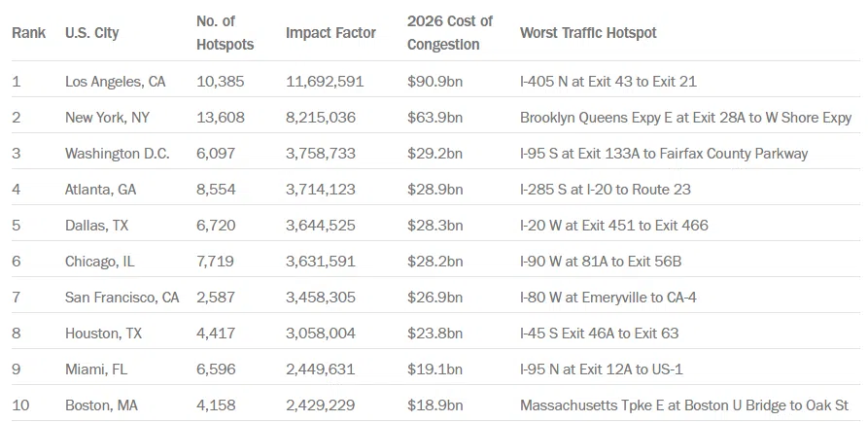Click the U.S. City column header

pyautogui.click(x=92, y=33)
